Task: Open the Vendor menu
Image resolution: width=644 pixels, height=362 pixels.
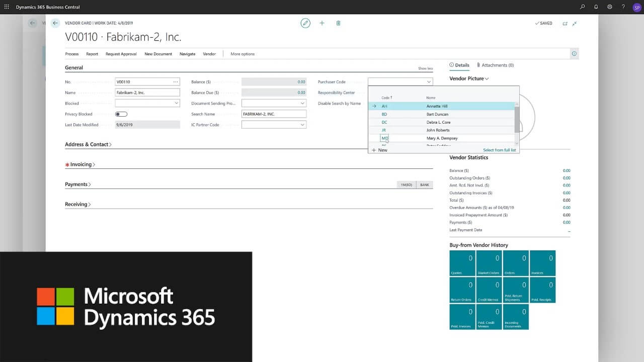Action: pyautogui.click(x=209, y=54)
